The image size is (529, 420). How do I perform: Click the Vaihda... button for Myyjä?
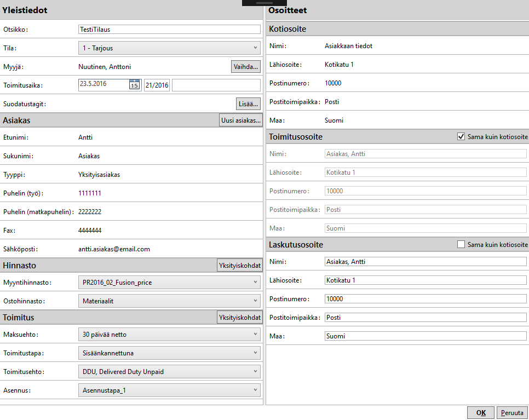(x=245, y=66)
